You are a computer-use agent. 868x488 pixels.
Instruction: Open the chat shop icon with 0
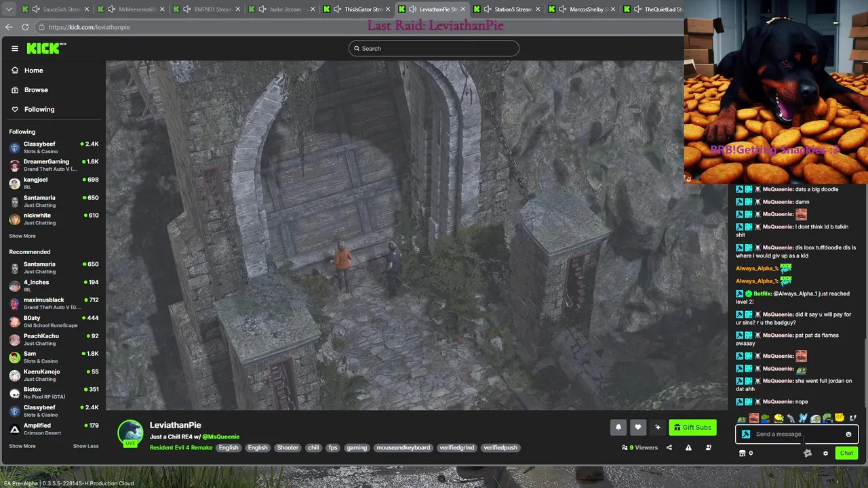pos(746,453)
